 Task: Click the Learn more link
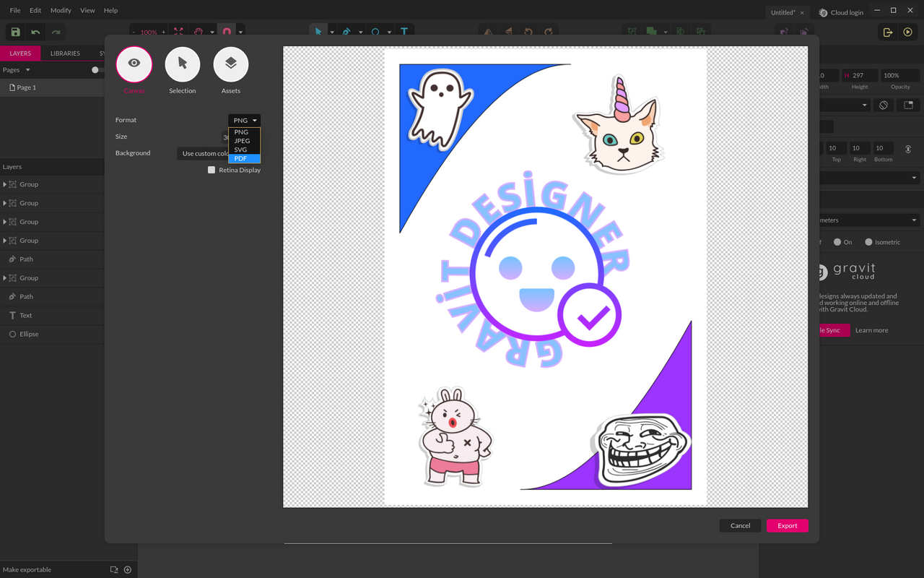(871, 330)
